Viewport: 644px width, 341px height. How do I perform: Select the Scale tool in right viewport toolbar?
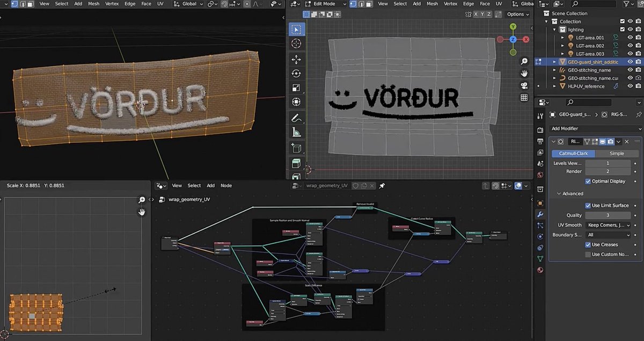(x=296, y=88)
